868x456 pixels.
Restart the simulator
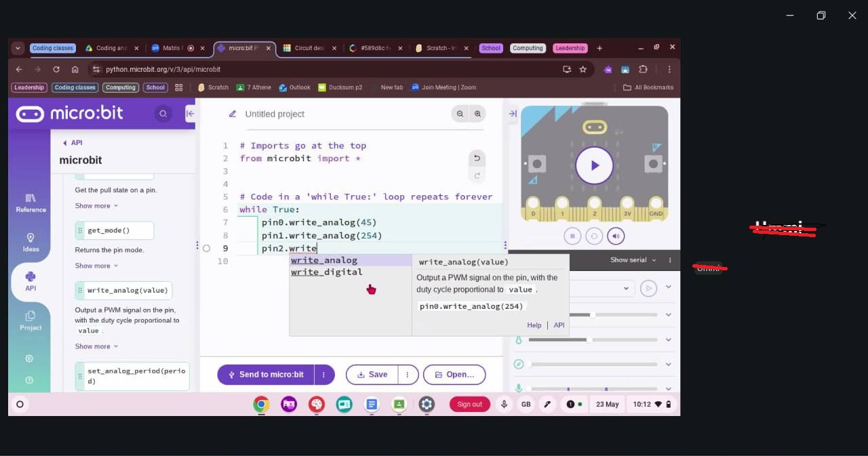pos(594,236)
